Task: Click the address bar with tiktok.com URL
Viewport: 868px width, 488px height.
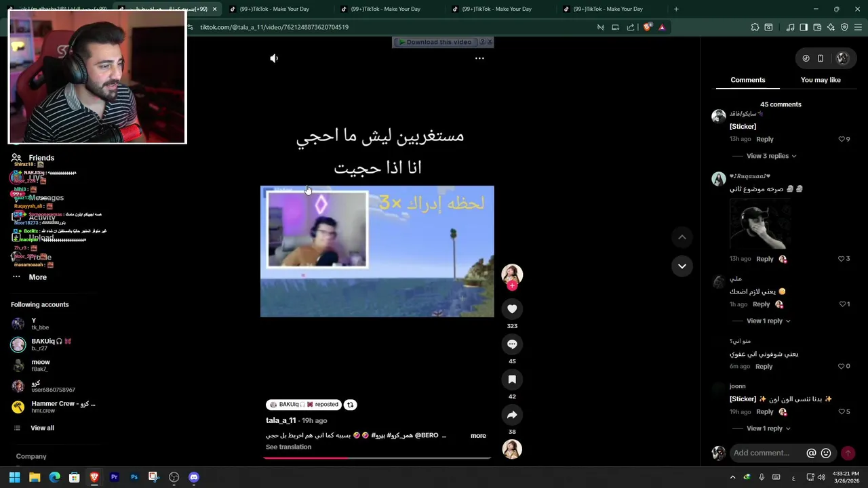Action: 393,27
